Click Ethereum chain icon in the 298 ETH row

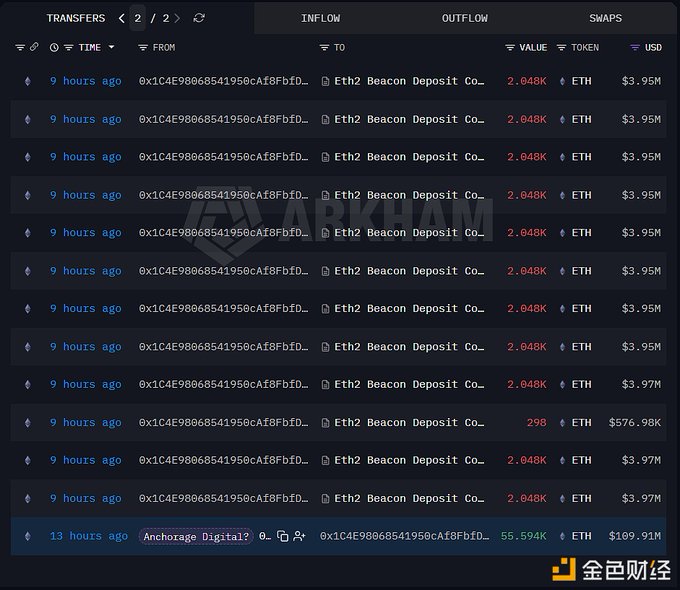point(28,423)
